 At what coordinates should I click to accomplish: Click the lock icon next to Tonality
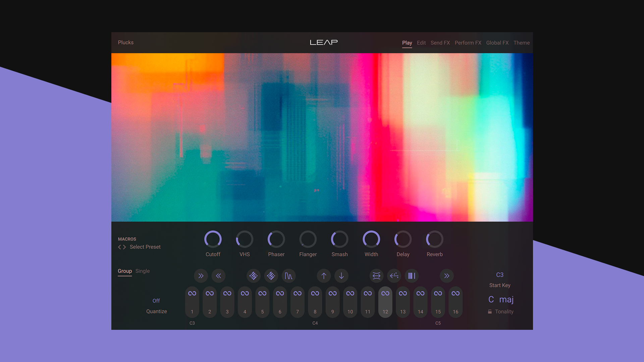[490, 311]
